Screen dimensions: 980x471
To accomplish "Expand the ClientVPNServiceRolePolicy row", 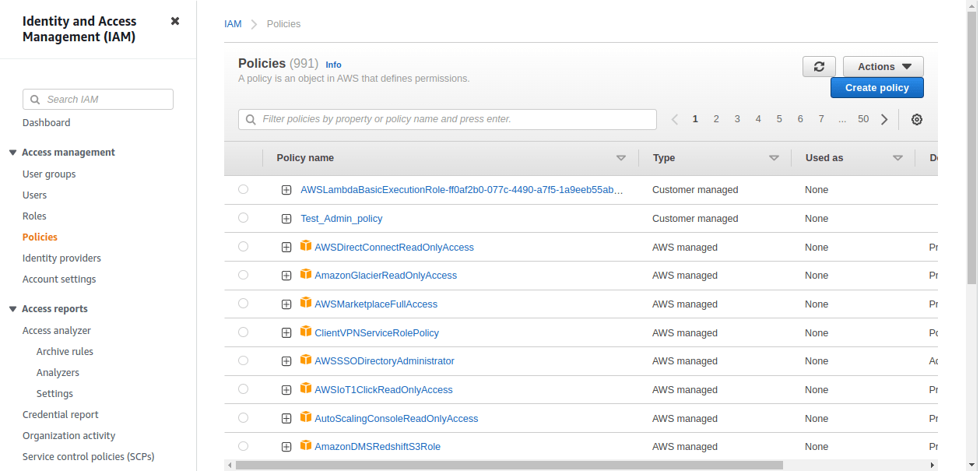I will pyautogui.click(x=286, y=333).
